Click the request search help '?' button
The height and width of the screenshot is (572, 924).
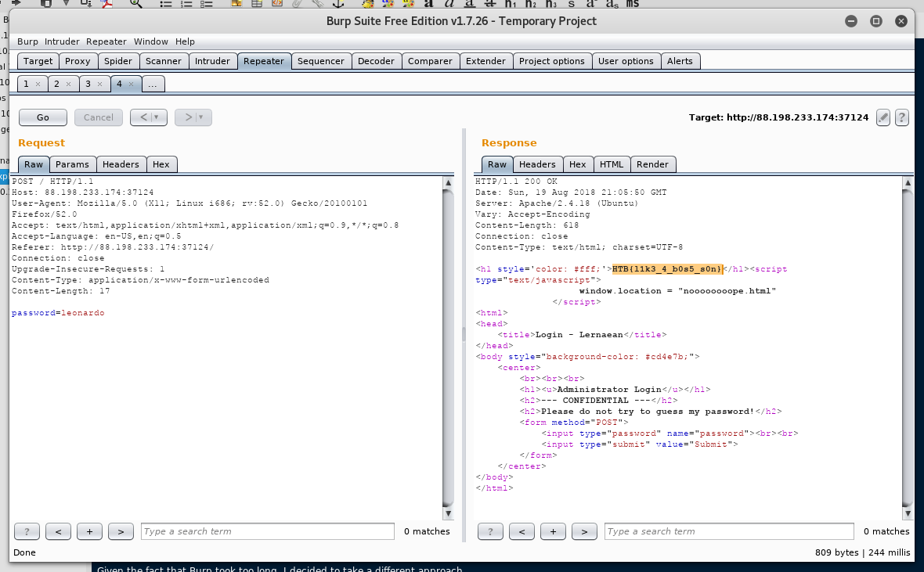click(27, 531)
